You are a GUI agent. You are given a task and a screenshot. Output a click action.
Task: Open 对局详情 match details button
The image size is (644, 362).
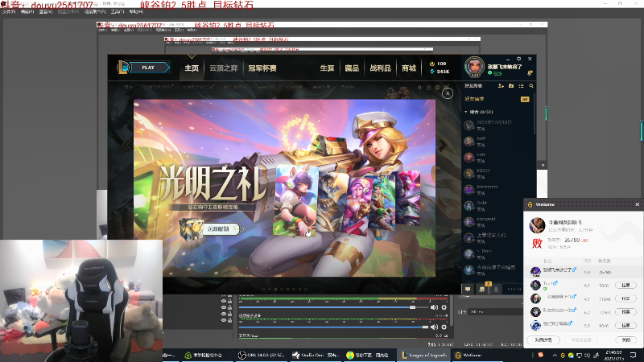543,339
